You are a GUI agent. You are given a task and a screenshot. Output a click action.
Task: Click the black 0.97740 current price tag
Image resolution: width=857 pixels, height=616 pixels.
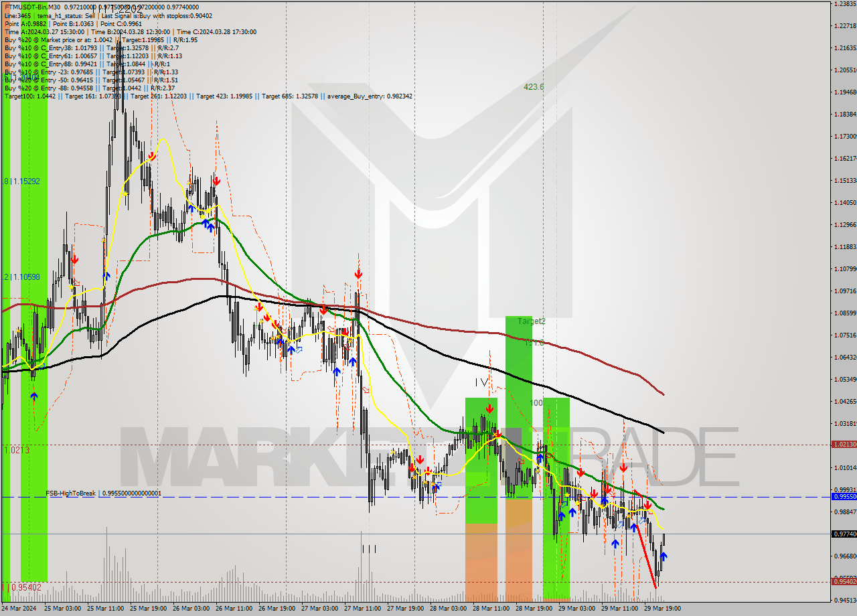[x=844, y=534]
